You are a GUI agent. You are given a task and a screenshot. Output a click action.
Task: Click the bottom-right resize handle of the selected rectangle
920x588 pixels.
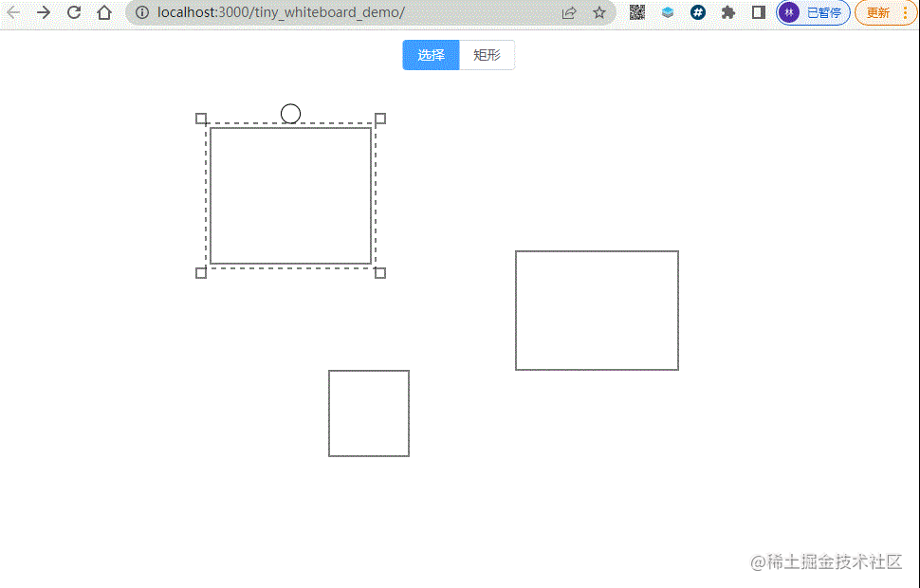click(380, 273)
